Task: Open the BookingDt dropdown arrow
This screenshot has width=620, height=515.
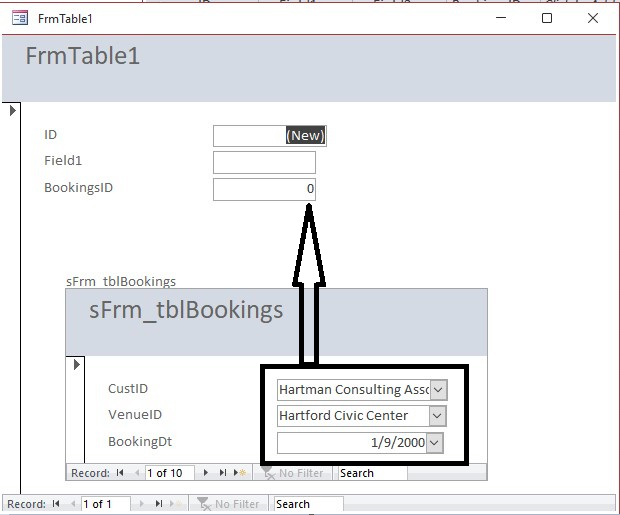Action: (x=434, y=443)
